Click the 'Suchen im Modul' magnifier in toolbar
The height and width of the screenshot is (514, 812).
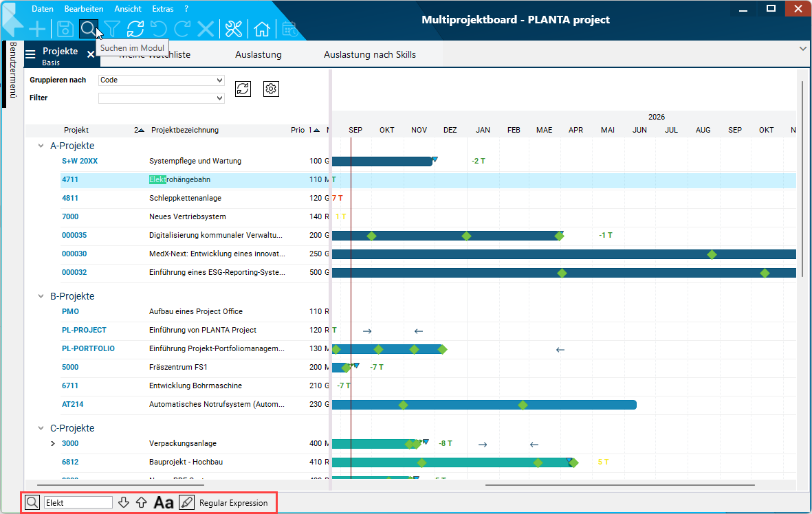pos(88,29)
